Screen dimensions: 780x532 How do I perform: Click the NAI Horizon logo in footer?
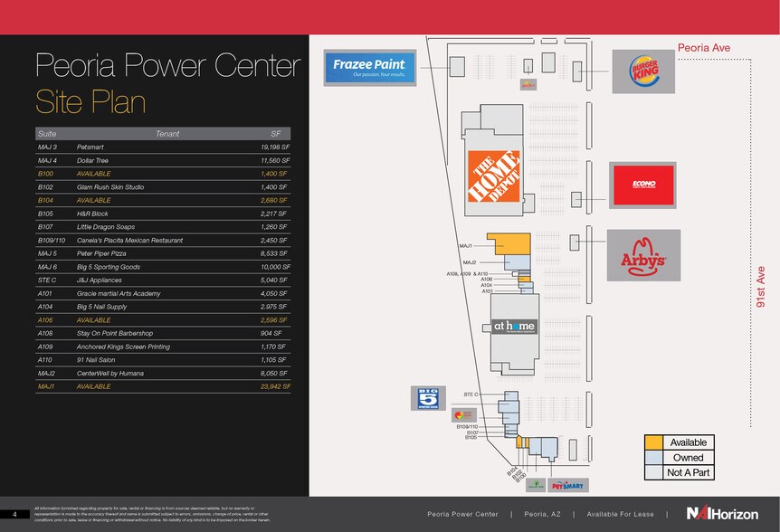722,513
